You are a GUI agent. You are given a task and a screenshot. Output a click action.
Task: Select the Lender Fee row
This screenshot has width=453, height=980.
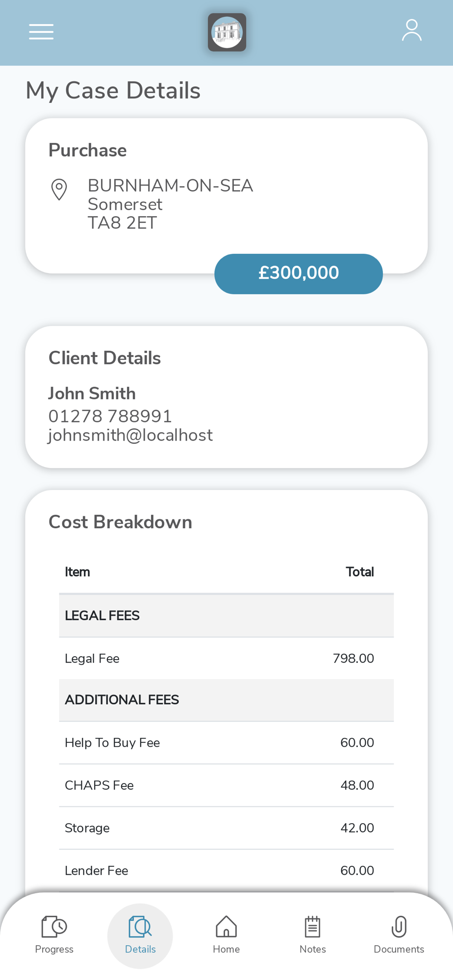pos(226,870)
